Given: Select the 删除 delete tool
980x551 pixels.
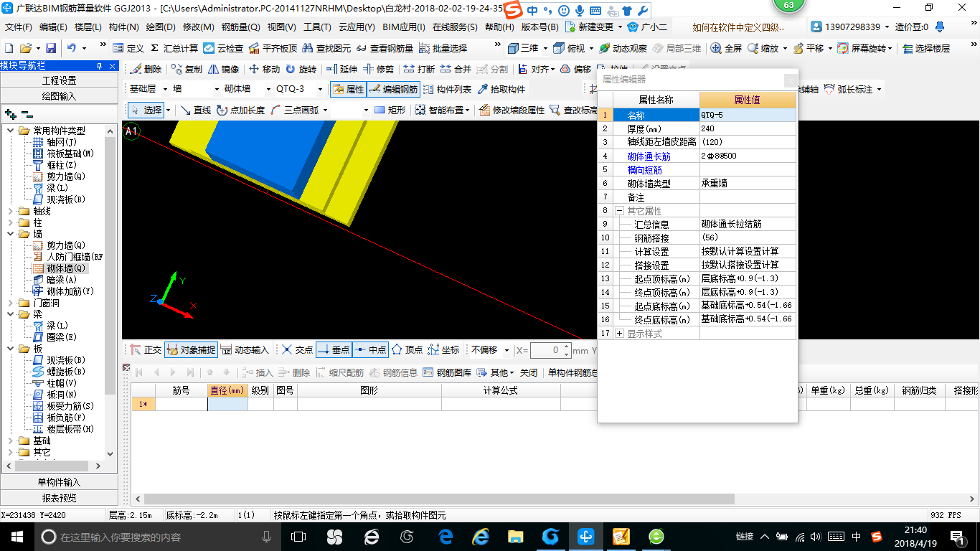Looking at the screenshot, I should [x=146, y=69].
